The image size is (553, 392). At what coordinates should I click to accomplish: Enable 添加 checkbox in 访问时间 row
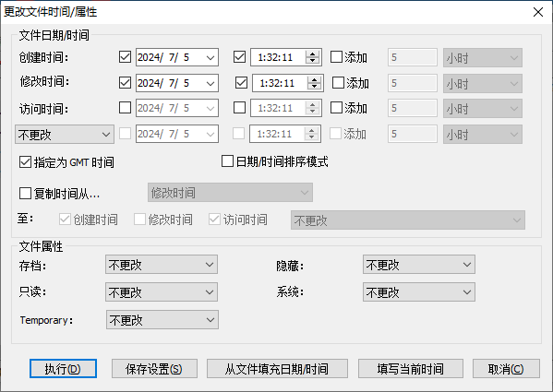click(336, 107)
